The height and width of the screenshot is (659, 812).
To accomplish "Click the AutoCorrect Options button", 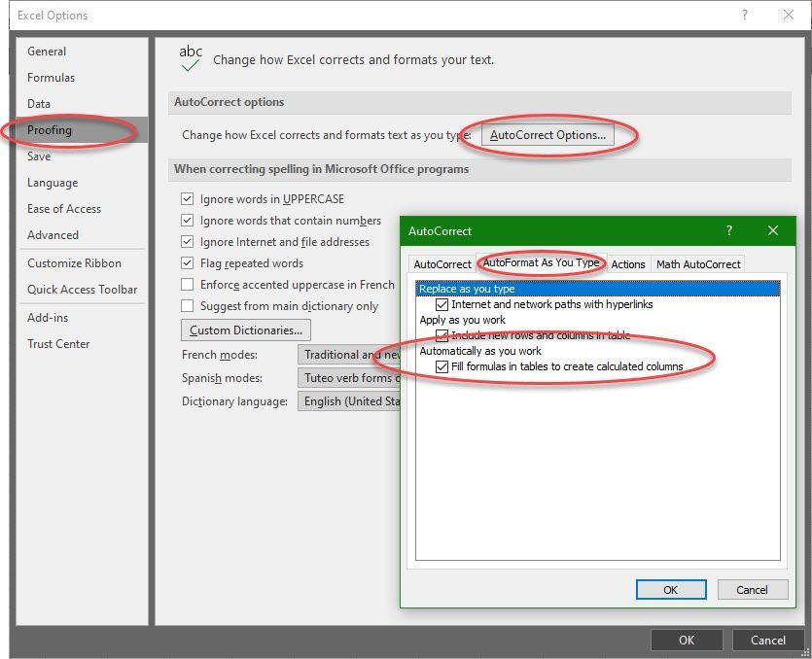I will point(547,135).
